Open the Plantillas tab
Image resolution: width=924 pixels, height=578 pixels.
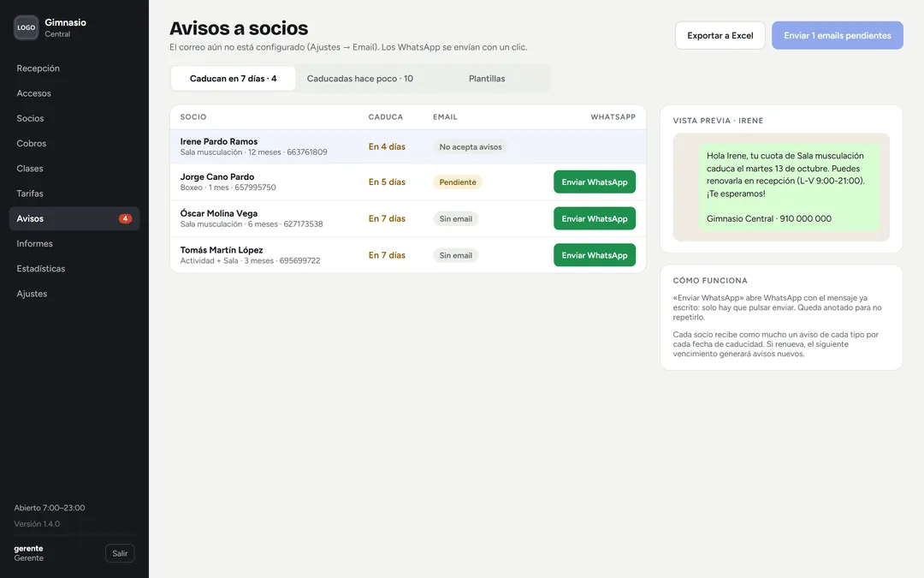(x=487, y=79)
